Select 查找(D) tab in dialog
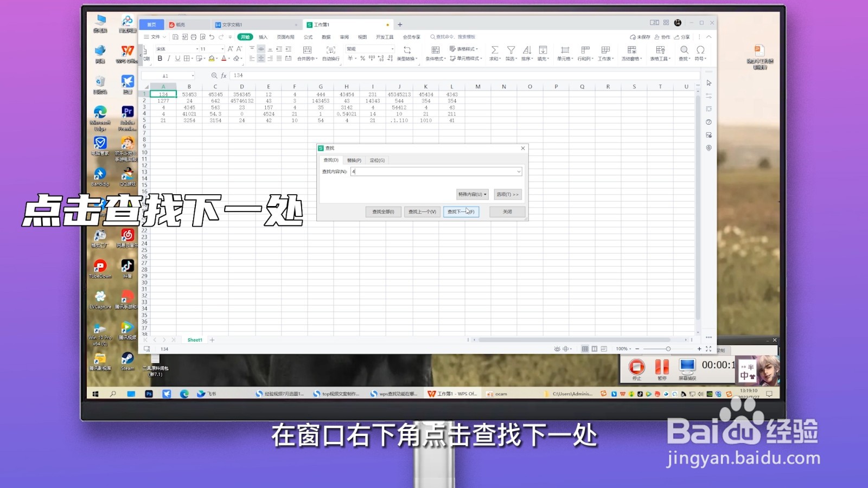Viewport: 868px width, 488px height. pyautogui.click(x=331, y=160)
